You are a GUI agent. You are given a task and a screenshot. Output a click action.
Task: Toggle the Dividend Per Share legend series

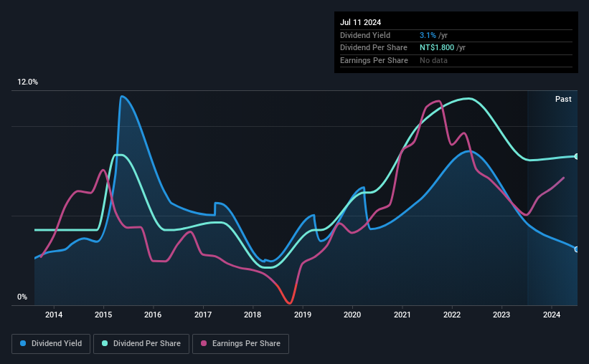click(141, 343)
